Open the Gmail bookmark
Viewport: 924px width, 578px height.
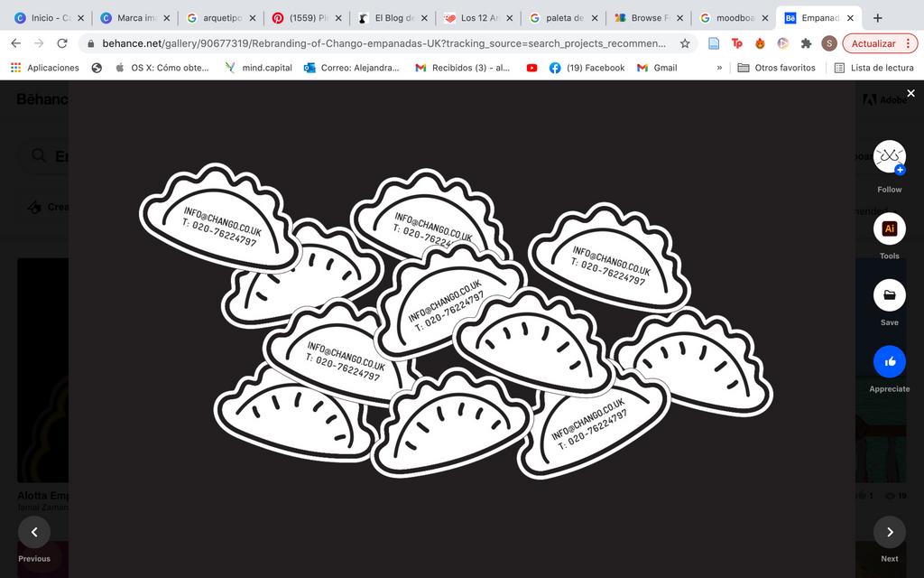pyautogui.click(x=657, y=68)
